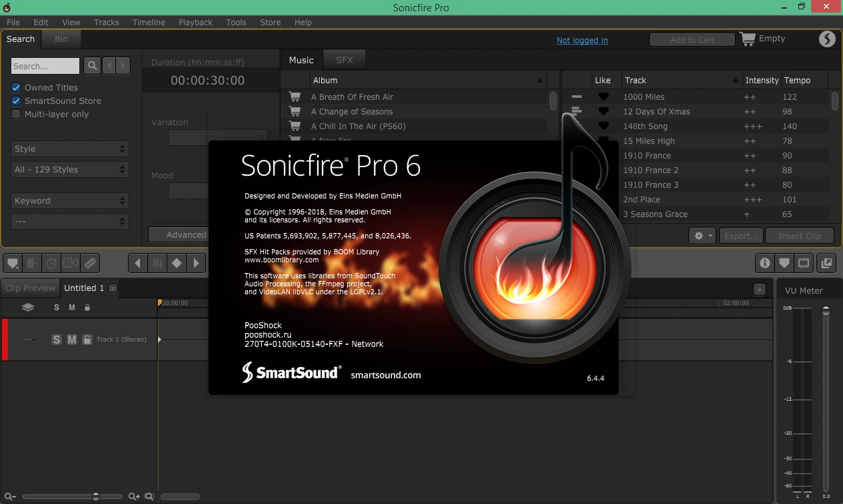Open the gear options dropdown near Export
This screenshot has width=843, height=504.
coord(702,236)
